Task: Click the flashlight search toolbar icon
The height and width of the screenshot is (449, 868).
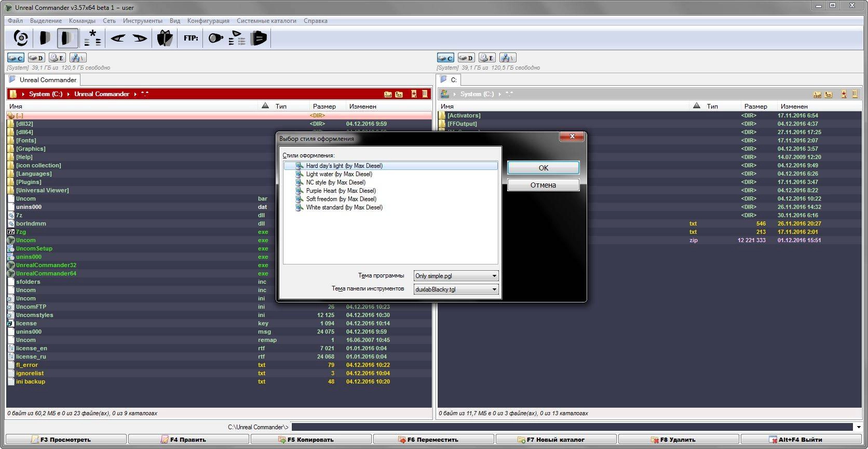Action: pos(215,38)
